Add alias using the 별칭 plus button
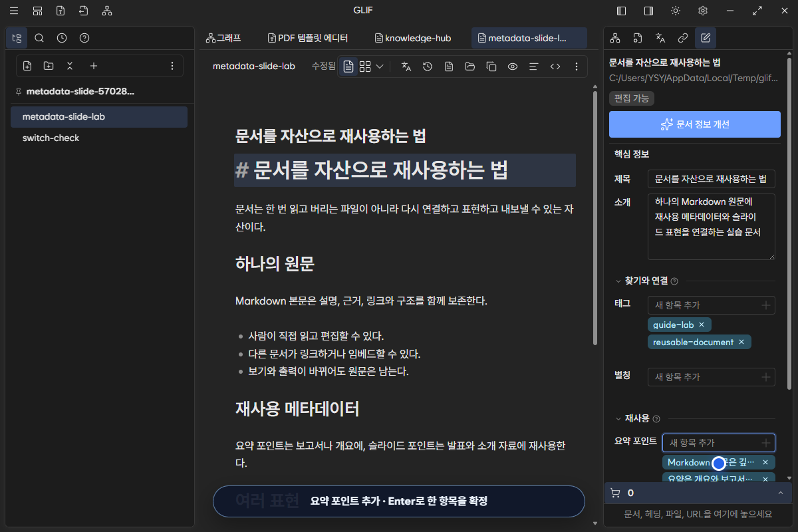 click(766, 377)
